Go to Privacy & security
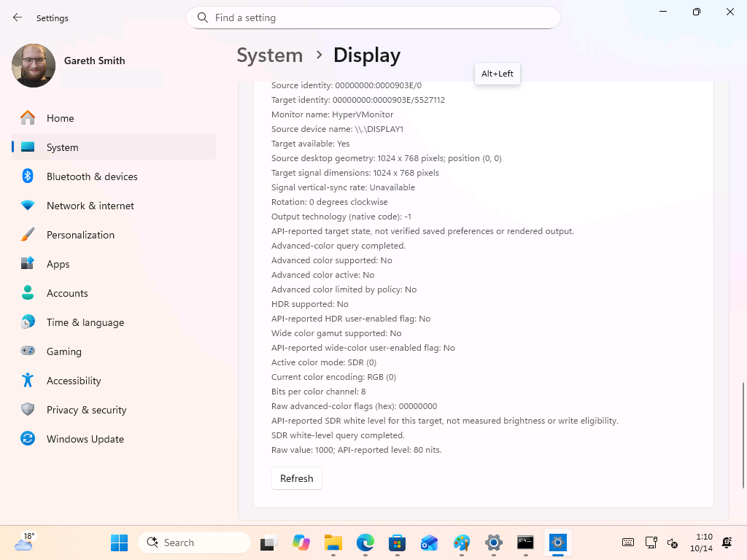This screenshot has width=747, height=560. coord(113,410)
